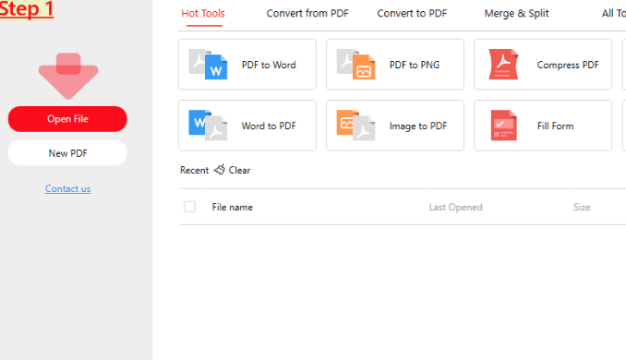Select the Word to PDF label
626x360 pixels.
[269, 126]
